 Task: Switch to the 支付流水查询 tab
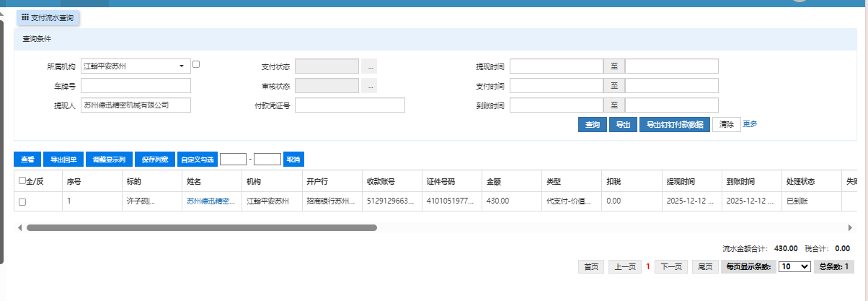tap(48, 16)
